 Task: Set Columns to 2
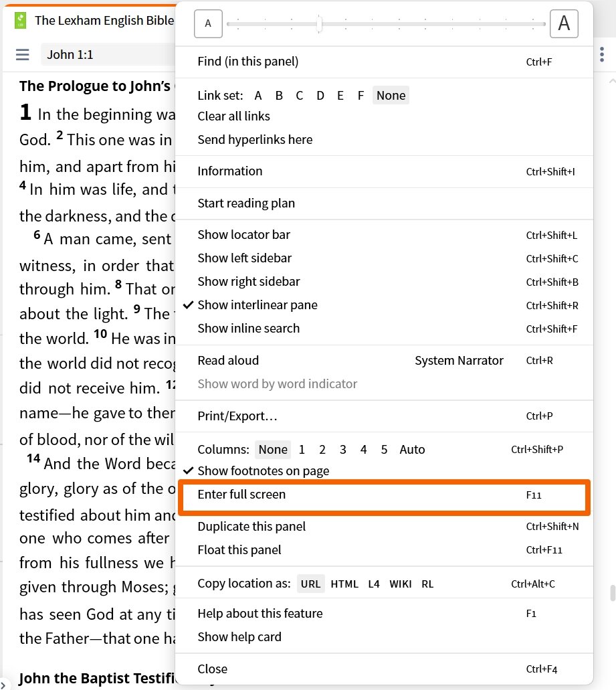point(322,449)
